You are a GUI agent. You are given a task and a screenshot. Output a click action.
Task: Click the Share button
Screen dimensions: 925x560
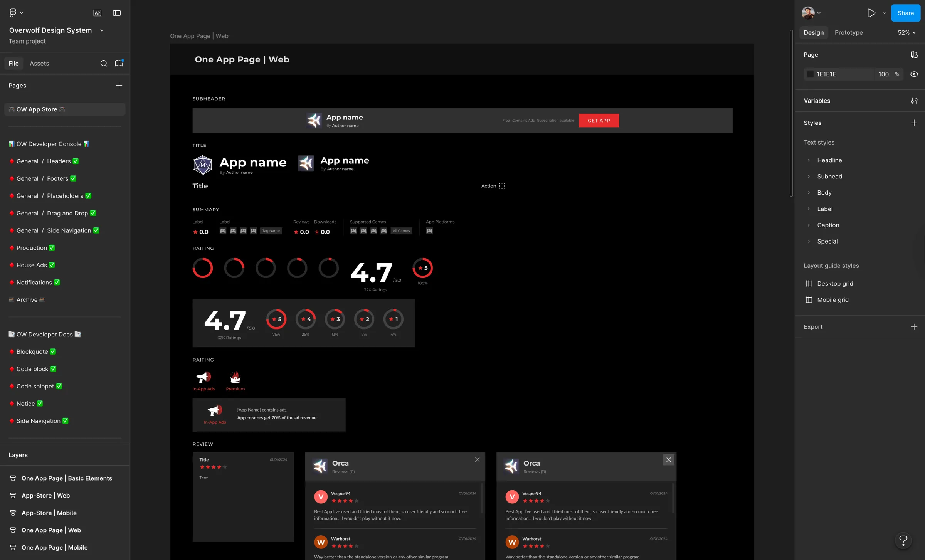[x=905, y=13]
